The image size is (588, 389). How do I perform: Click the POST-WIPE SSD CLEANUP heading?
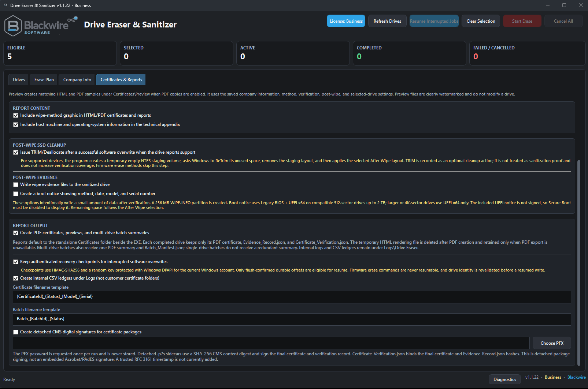point(39,145)
